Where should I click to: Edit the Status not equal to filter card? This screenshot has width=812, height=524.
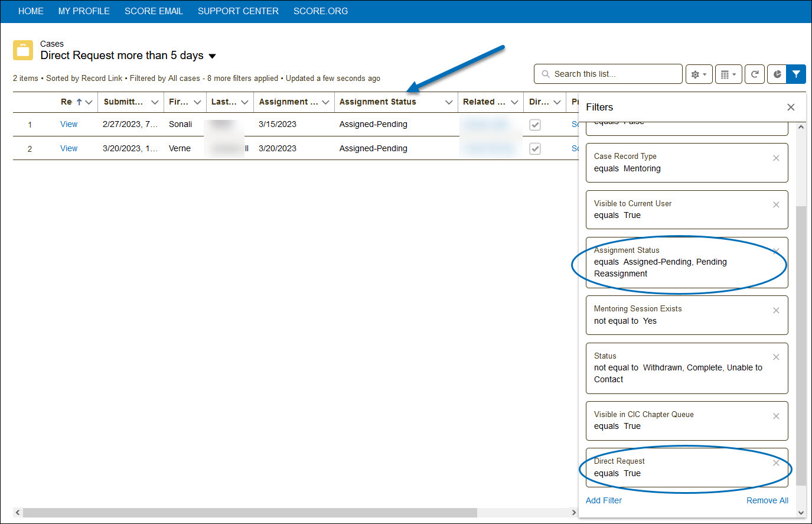(x=687, y=368)
